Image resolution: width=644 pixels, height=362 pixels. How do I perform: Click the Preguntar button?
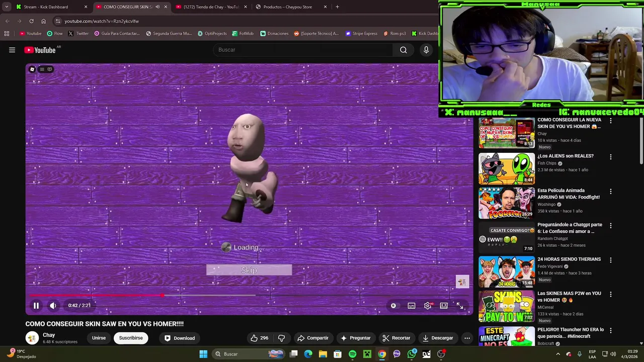[356, 338]
